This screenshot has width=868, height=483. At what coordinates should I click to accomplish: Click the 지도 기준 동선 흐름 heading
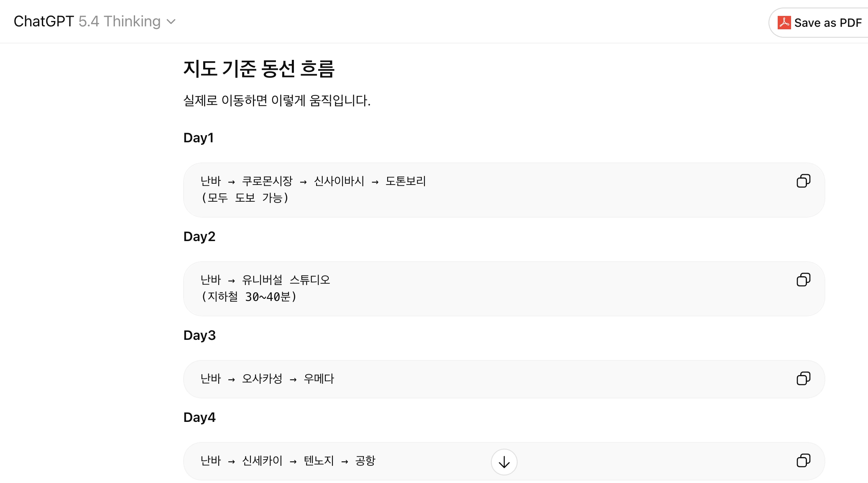259,69
